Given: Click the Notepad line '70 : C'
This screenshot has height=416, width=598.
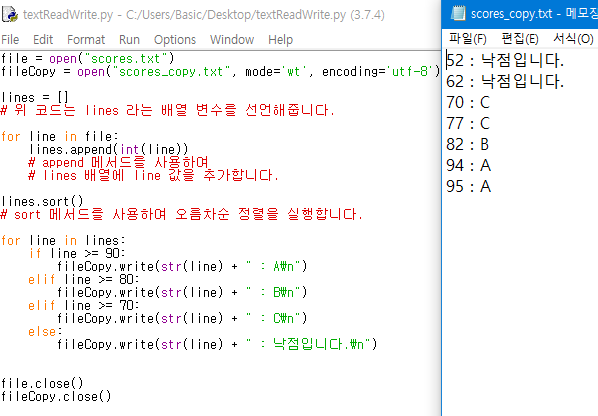Looking at the screenshot, I should coord(468,102).
